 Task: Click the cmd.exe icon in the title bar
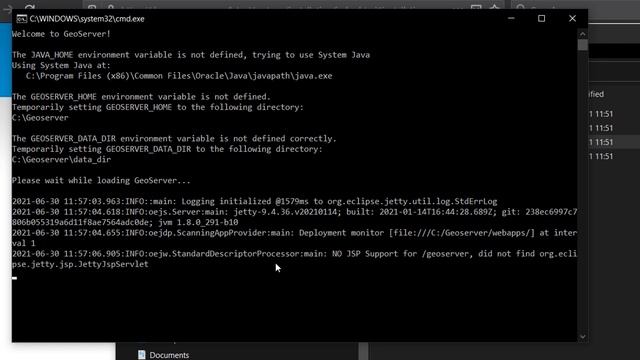22,19
